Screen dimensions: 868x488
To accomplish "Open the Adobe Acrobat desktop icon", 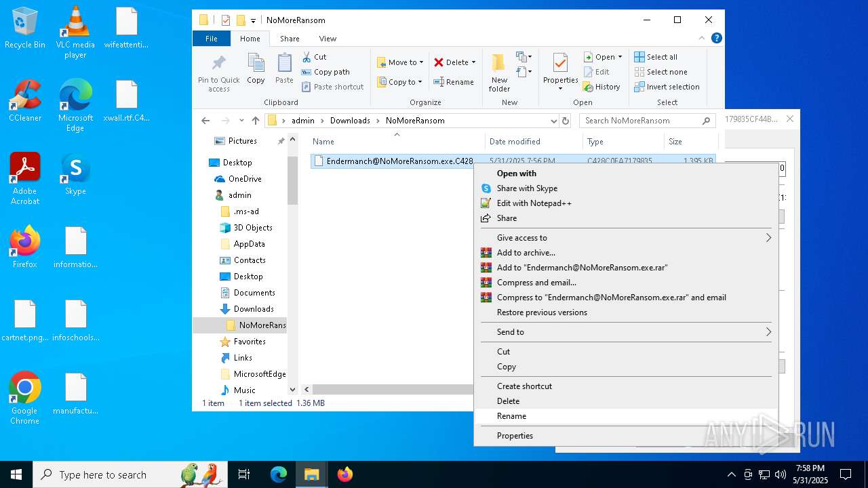I will tap(25, 179).
